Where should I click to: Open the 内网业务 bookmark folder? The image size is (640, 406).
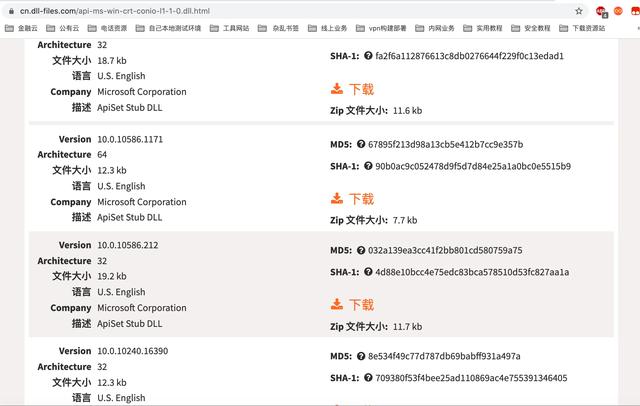pyautogui.click(x=435, y=28)
